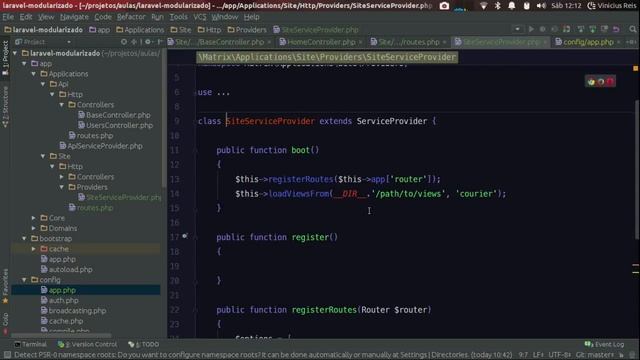Toggle the TODO tool window

point(144,344)
